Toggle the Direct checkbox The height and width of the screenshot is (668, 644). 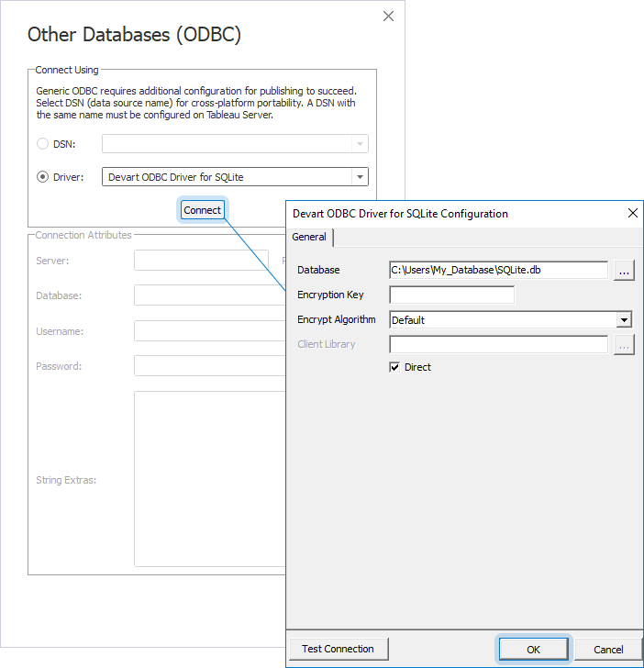[x=394, y=367]
